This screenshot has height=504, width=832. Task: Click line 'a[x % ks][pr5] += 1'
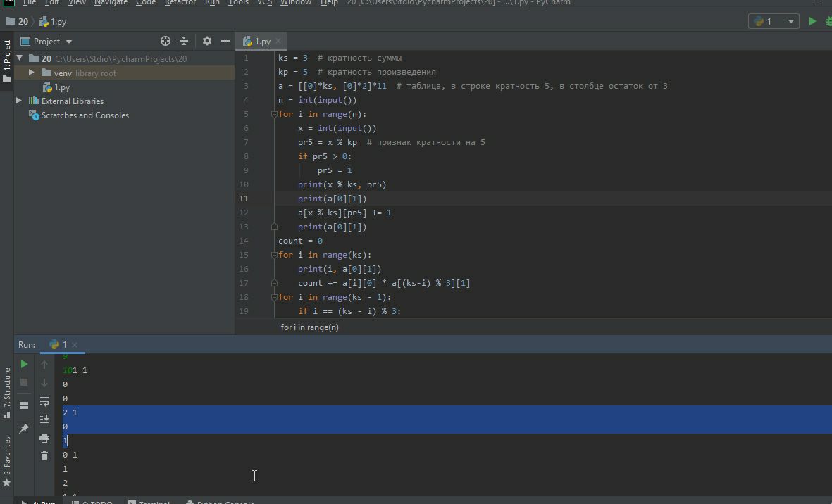(344, 213)
